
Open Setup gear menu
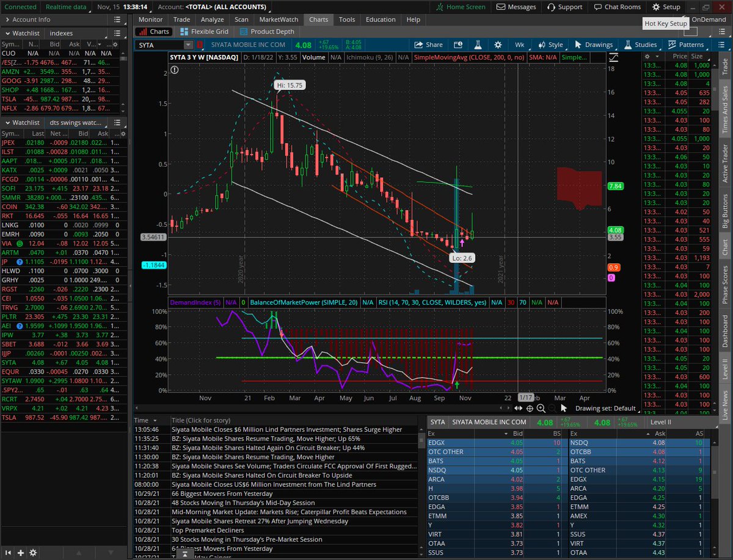pyautogui.click(x=666, y=7)
